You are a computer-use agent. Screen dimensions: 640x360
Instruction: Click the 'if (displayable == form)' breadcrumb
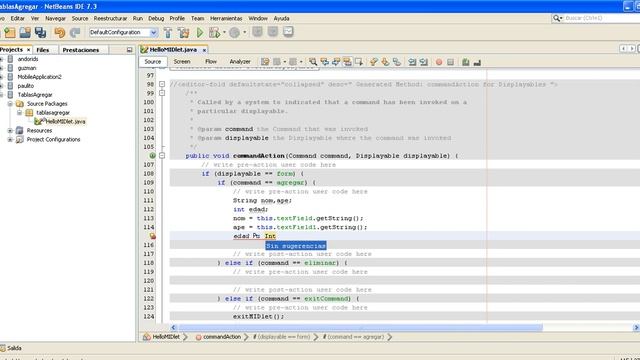282,337
